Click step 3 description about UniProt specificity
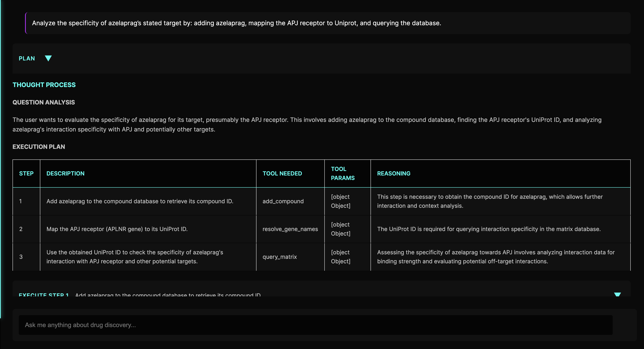Image resolution: width=644 pixels, height=349 pixels. pyautogui.click(x=135, y=257)
